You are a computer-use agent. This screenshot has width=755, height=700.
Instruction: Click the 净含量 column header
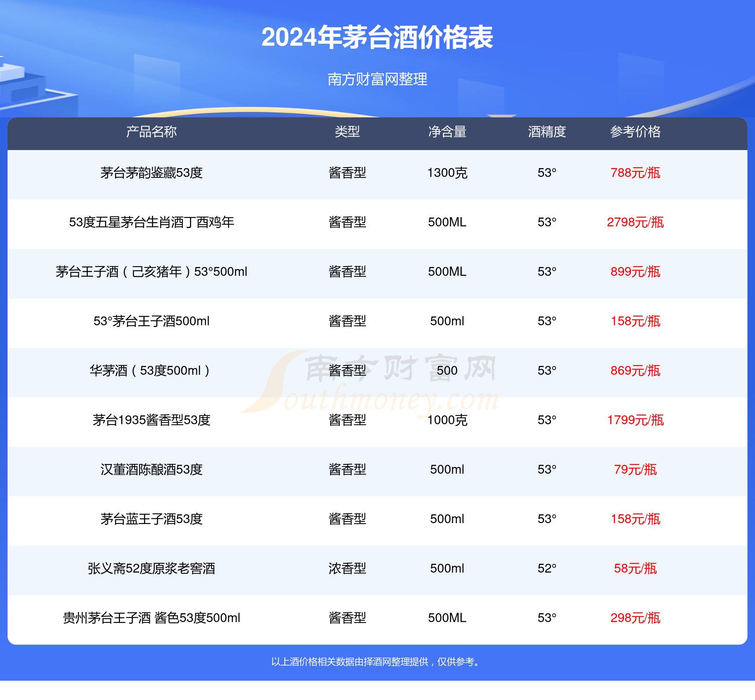click(447, 132)
